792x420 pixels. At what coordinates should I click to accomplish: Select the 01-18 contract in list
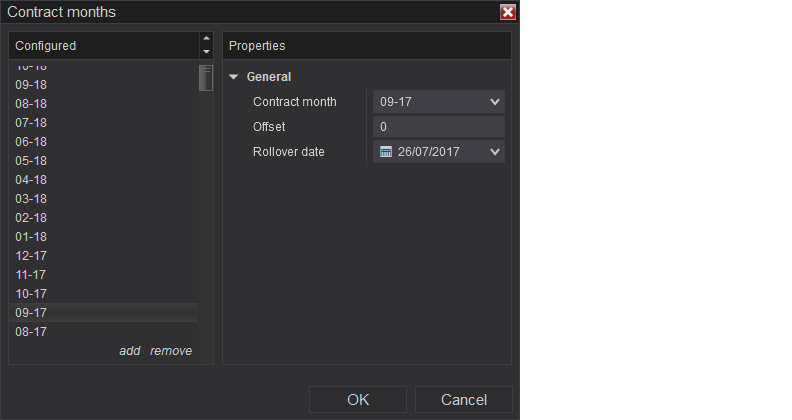[31, 237]
